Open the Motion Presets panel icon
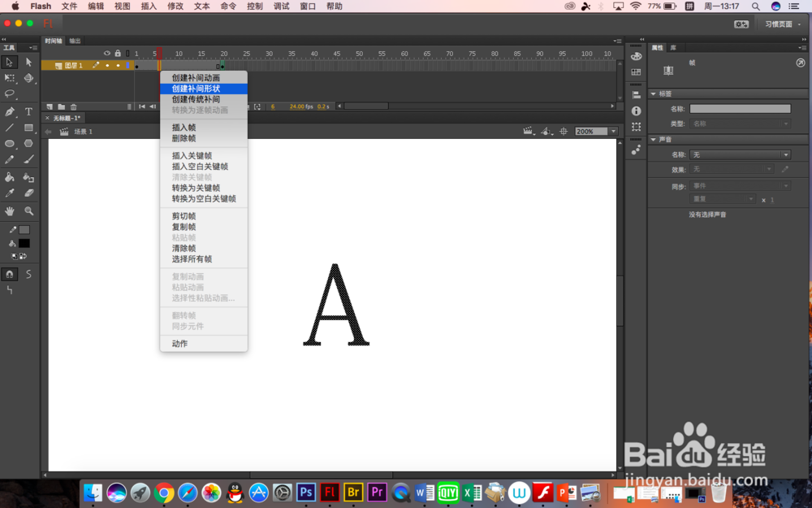 (x=636, y=150)
